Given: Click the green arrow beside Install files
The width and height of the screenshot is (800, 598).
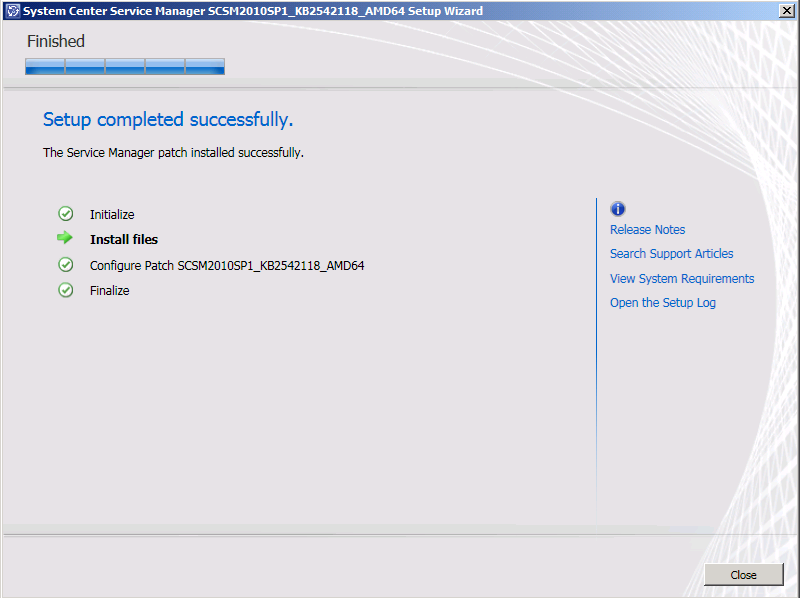Looking at the screenshot, I should tap(65, 237).
